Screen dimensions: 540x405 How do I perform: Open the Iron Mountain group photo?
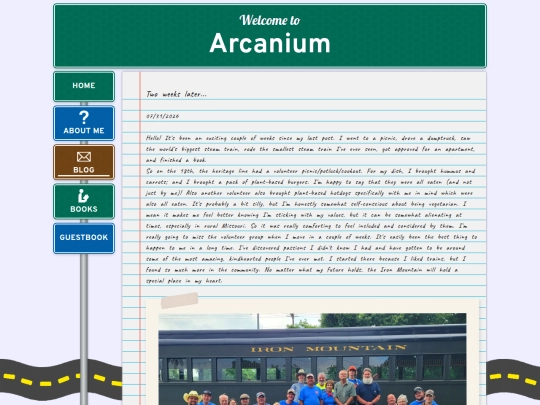312,359
